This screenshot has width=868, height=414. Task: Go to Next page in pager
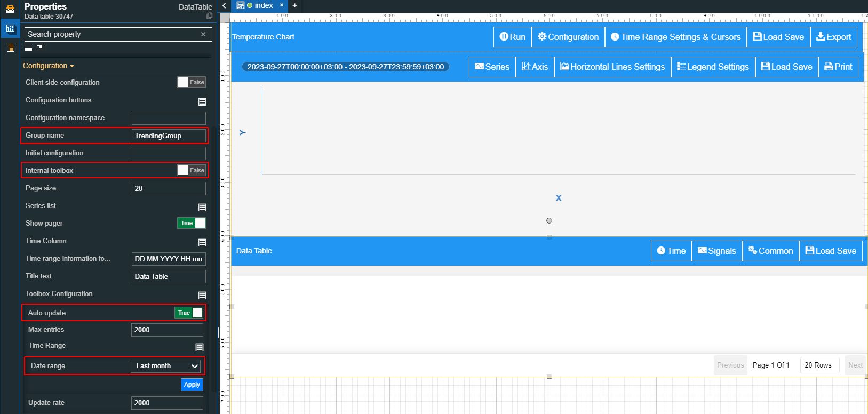(855, 365)
